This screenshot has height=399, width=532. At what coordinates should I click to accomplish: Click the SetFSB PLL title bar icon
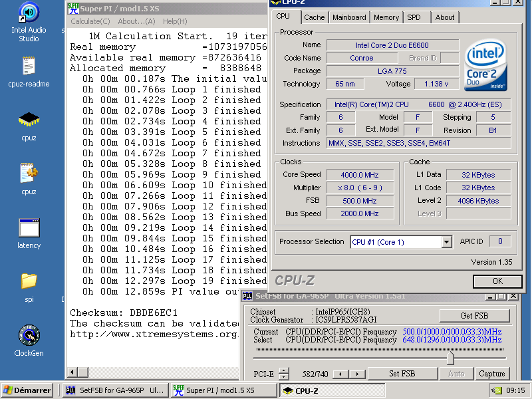click(x=247, y=296)
